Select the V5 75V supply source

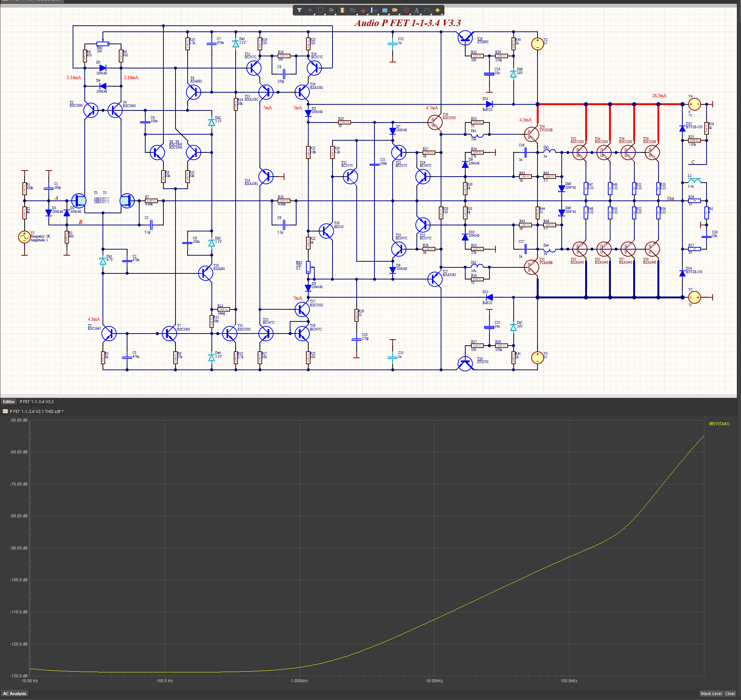pos(694,298)
